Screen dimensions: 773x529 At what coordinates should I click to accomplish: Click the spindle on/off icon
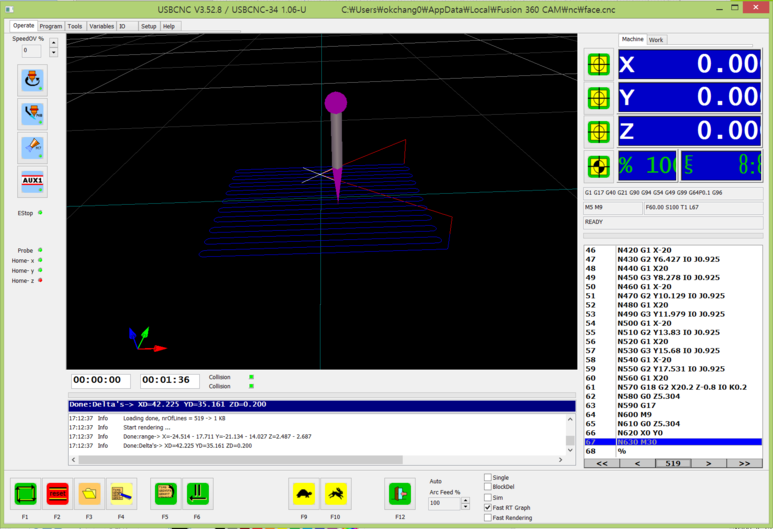[x=33, y=80]
